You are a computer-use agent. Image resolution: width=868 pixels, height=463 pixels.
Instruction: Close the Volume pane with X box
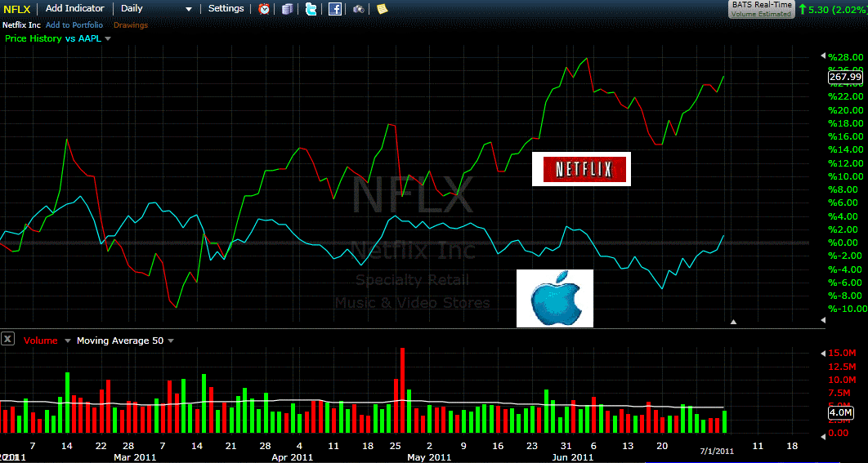click(7, 339)
